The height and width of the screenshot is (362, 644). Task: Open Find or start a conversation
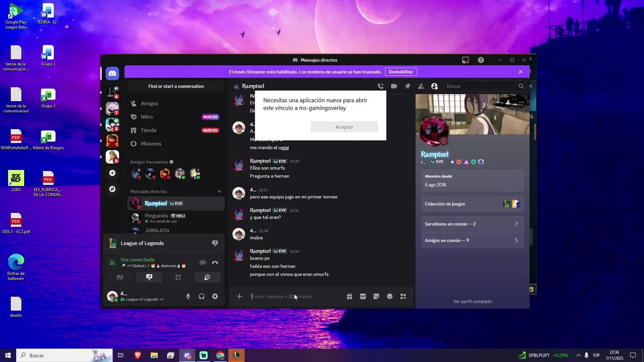176,86
